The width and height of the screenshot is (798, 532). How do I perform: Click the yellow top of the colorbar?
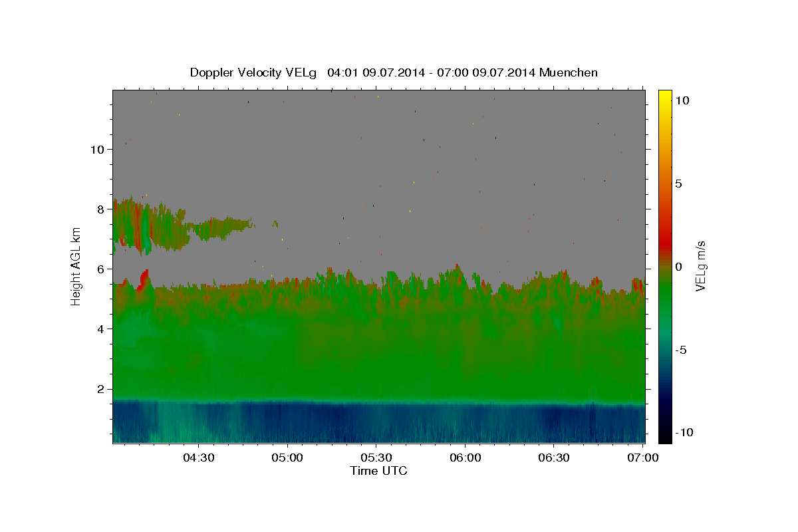664,95
